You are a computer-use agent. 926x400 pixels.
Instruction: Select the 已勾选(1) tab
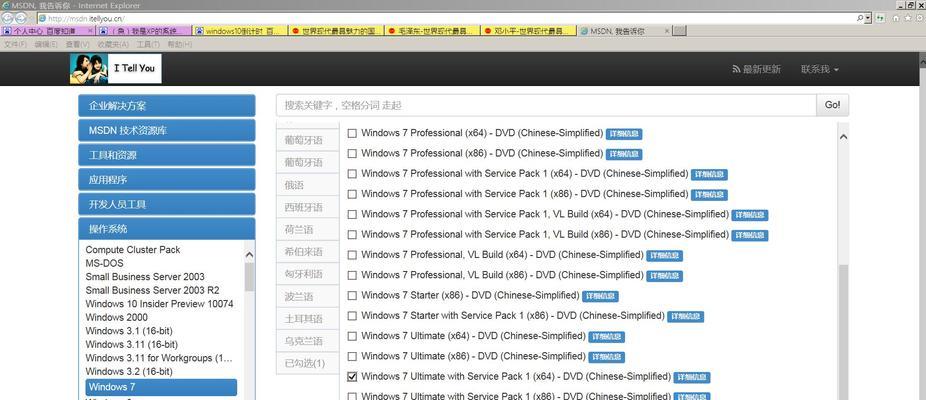click(x=308, y=363)
